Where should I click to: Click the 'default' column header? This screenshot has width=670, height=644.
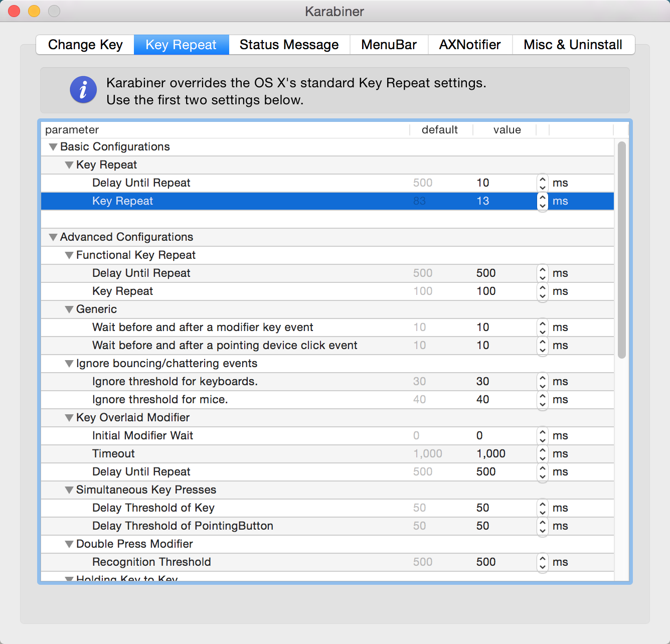[441, 130]
